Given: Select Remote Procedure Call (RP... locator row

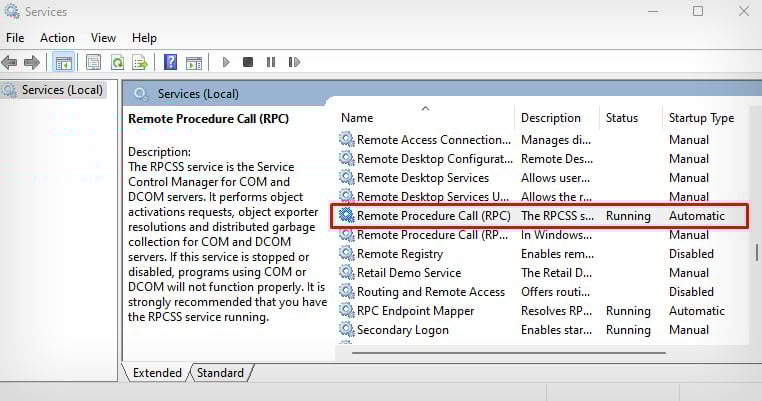Looking at the screenshot, I should click(542, 235).
